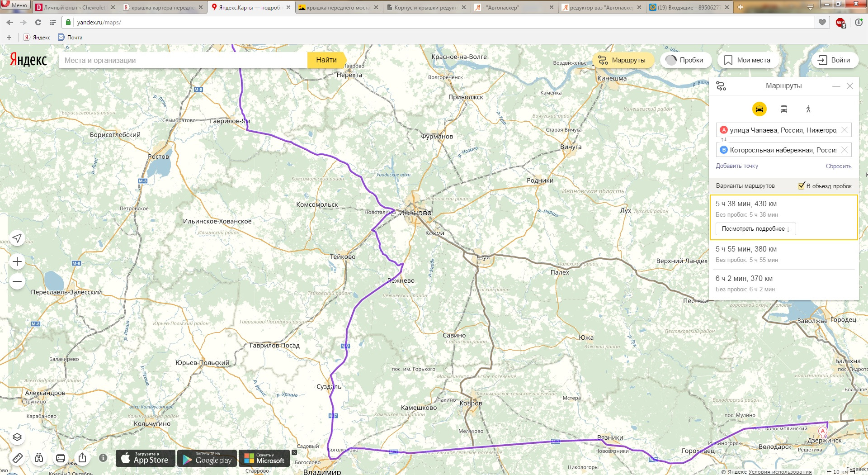Open the speed dial grid icon
This screenshot has width=868, height=475.
pyautogui.click(x=52, y=22)
